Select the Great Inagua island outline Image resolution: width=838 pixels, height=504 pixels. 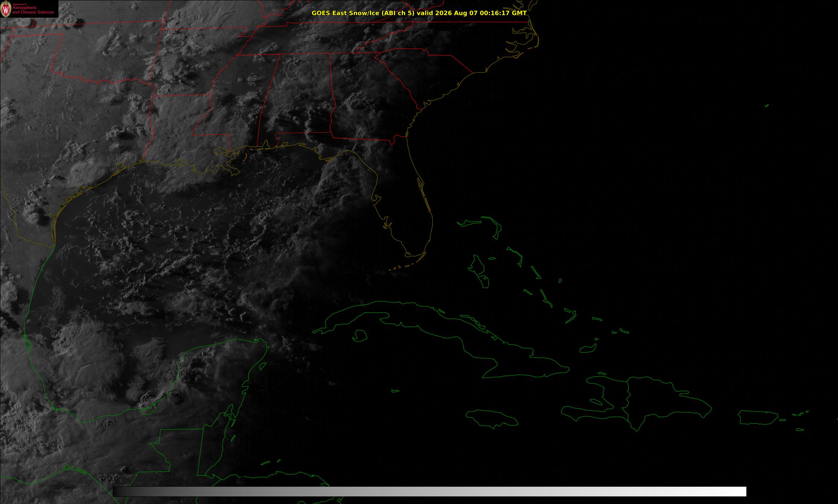(x=587, y=349)
